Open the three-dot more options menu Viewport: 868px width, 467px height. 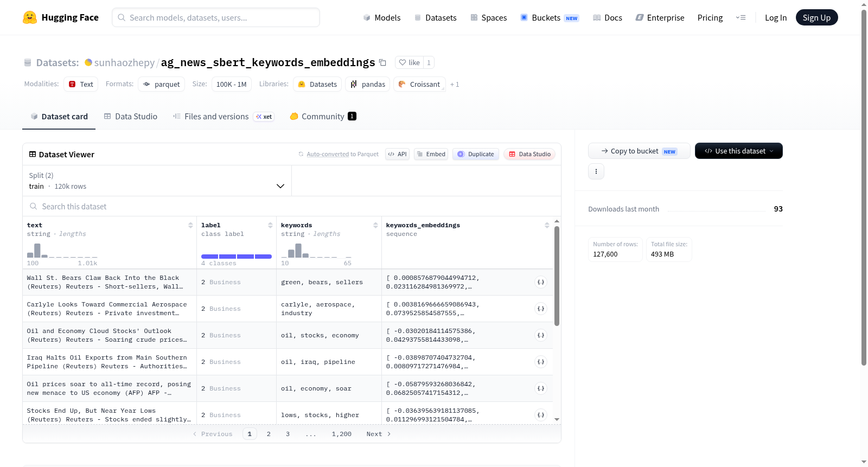pos(596,171)
